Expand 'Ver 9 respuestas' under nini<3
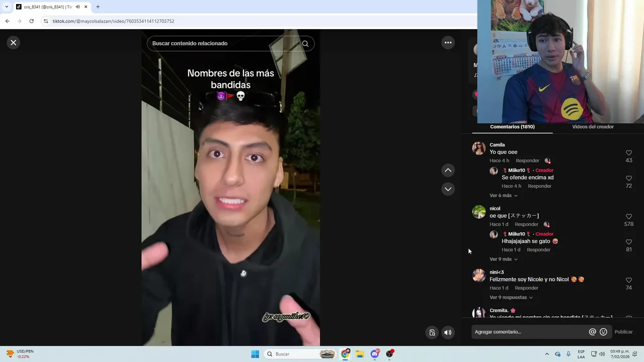This screenshot has width=644, height=362. 511,298
